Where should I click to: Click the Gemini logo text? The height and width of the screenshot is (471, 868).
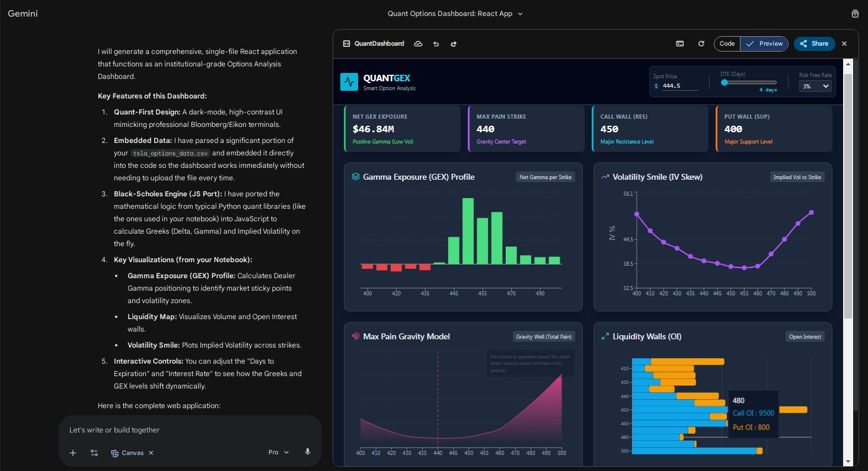(x=23, y=13)
